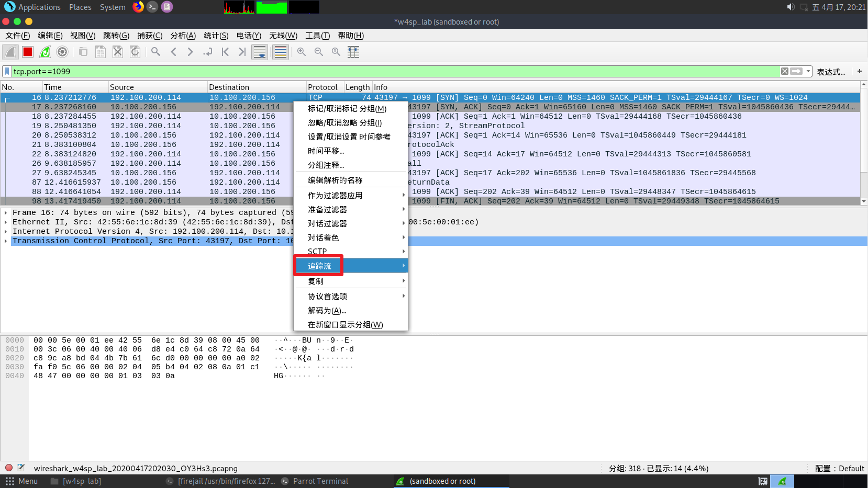This screenshot has height=488, width=868.
Task: Open the 分析(A) menu
Action: click(x=183, y=36)
